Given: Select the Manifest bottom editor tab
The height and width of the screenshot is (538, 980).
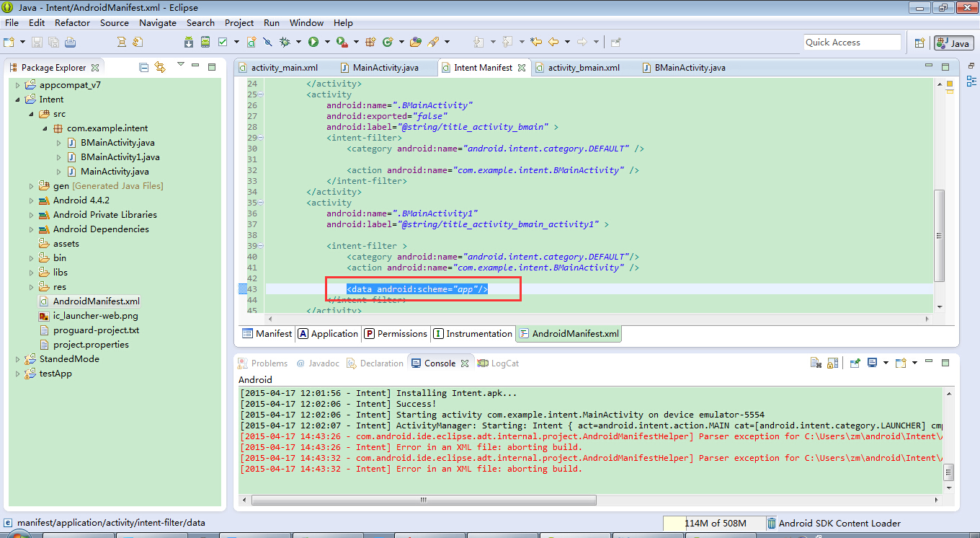Looking at the screenshot, I should (x=267, y=334).
